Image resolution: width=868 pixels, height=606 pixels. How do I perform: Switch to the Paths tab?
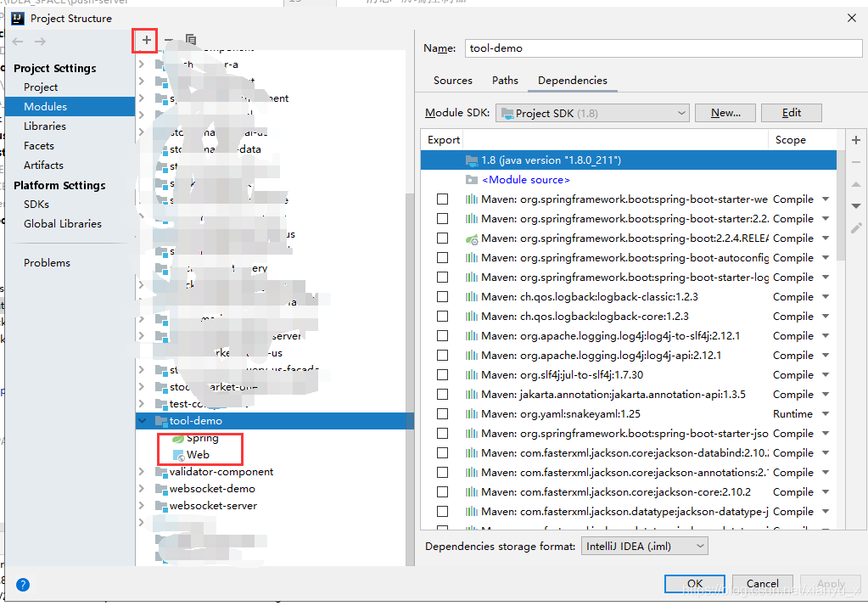505,81
